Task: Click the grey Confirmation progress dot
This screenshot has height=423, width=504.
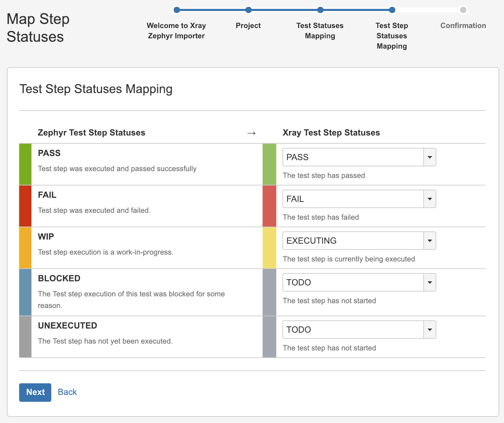Action: [463, 10]
